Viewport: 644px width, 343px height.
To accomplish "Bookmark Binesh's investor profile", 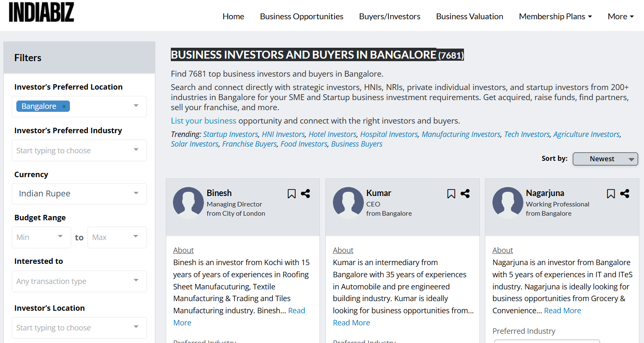I will tap(291, 193).
